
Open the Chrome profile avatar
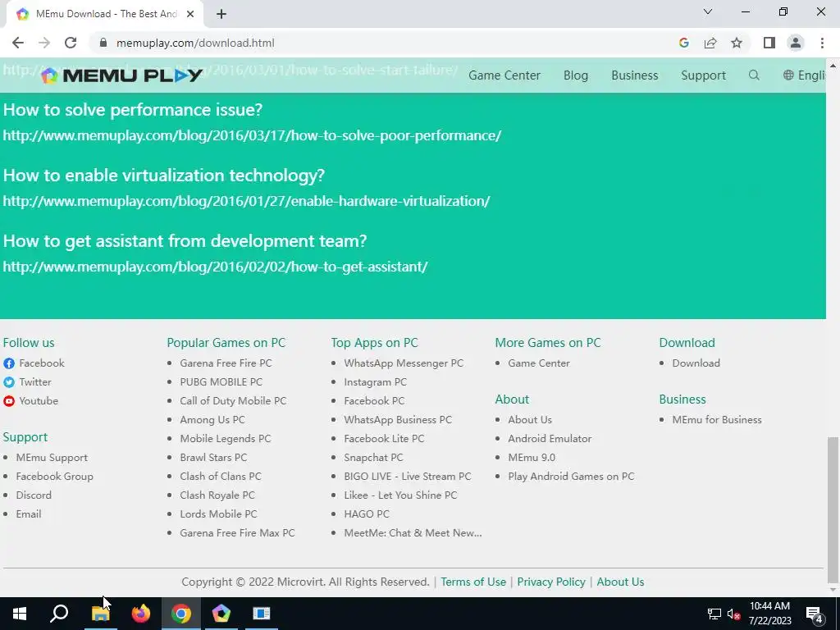coord(796,43)
